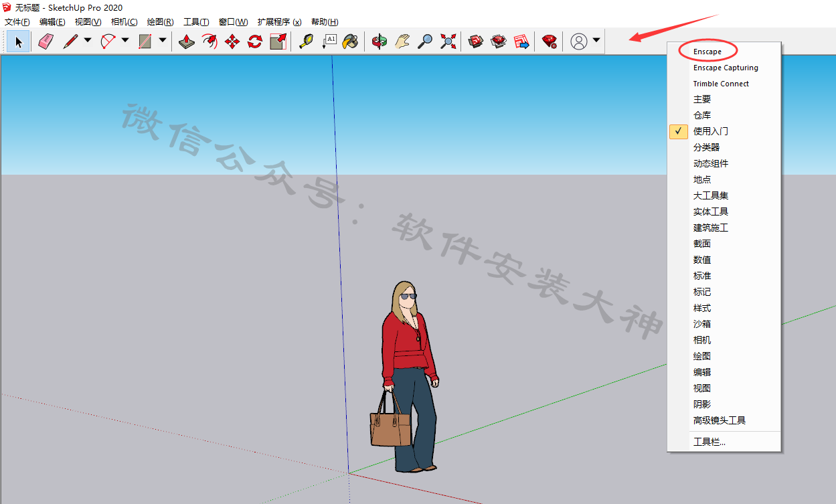This screenshot has width=836, height=504.
Task: Select the Orbit tool
Action: [380, 41]
